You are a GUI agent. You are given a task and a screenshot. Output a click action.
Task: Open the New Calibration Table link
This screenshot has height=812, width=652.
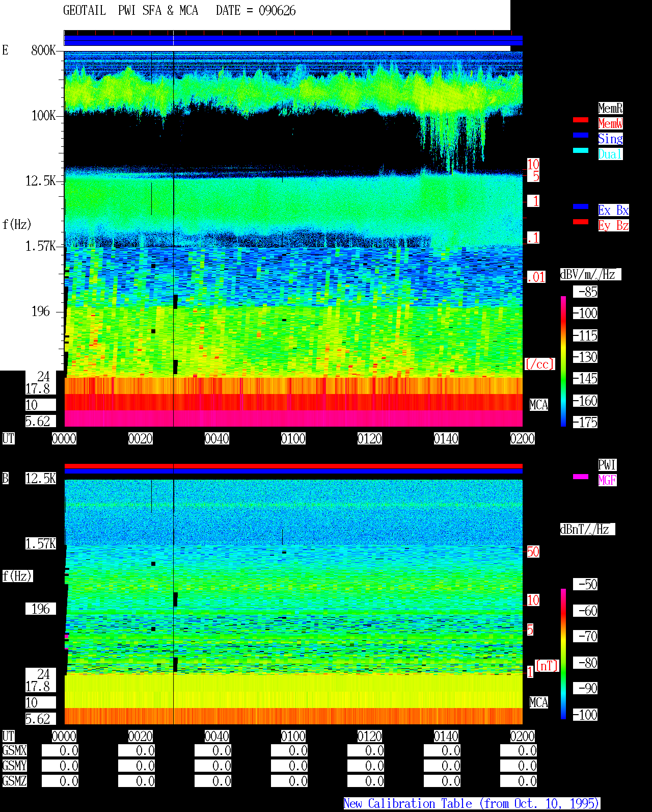(472, 803)
